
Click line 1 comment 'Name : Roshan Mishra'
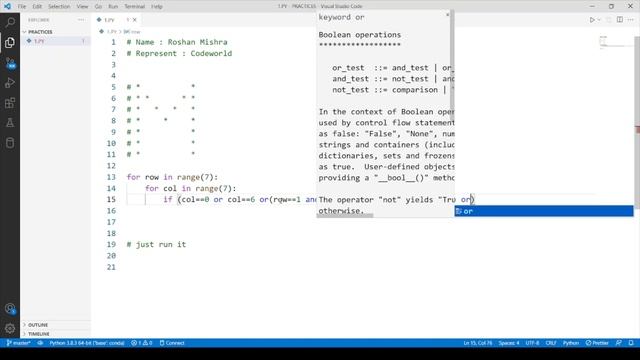click(x=177, y=42)
